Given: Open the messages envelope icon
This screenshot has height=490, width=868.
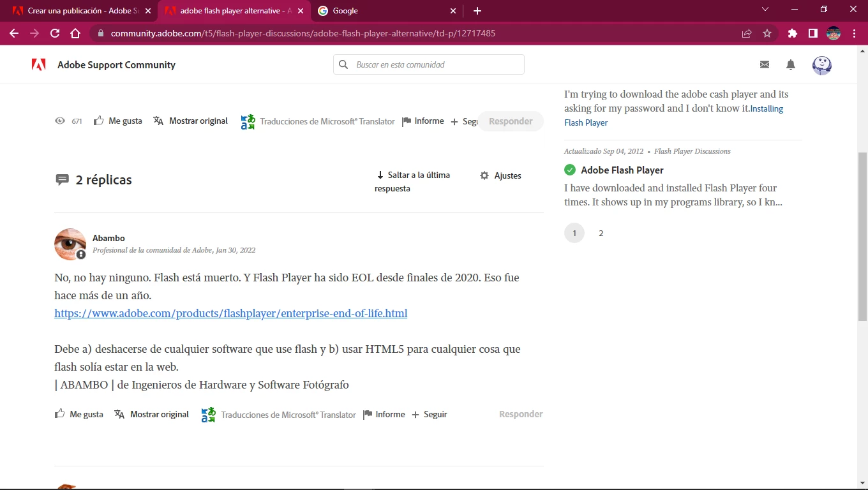Looking at the screenshot, I should (x=765, y=64).
